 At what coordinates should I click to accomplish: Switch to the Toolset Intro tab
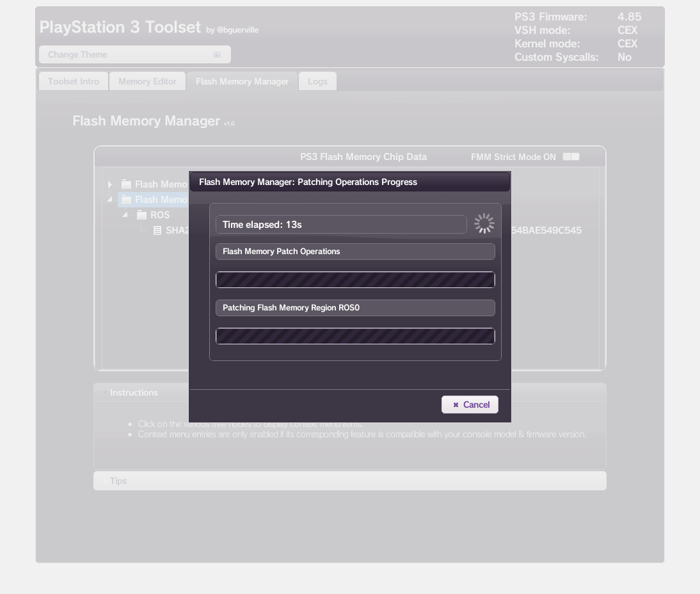tap(74, 81)
